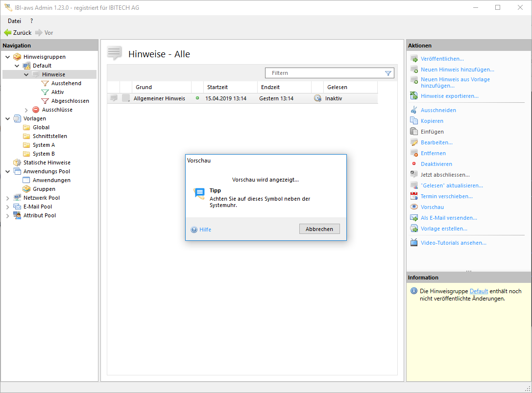Open the Datei menu
This screenshot has width=532, height=393.
click(14, 21)
